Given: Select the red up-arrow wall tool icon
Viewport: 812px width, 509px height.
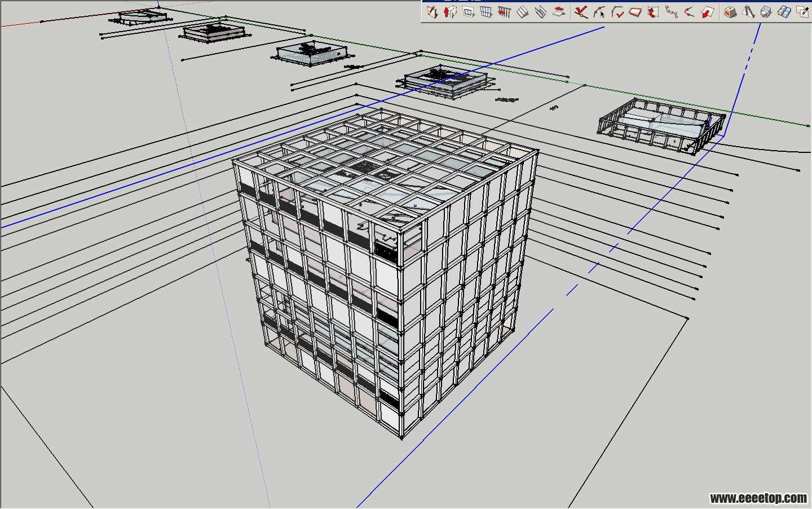Looking at the screenshot, I should point(450,12).
